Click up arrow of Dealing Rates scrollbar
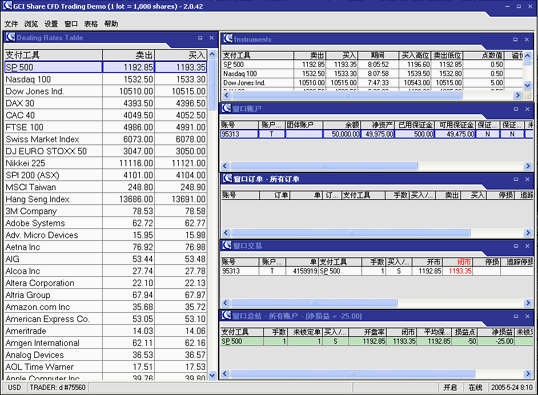The width and height of the screenshot is (538, 395). (212, 54)
